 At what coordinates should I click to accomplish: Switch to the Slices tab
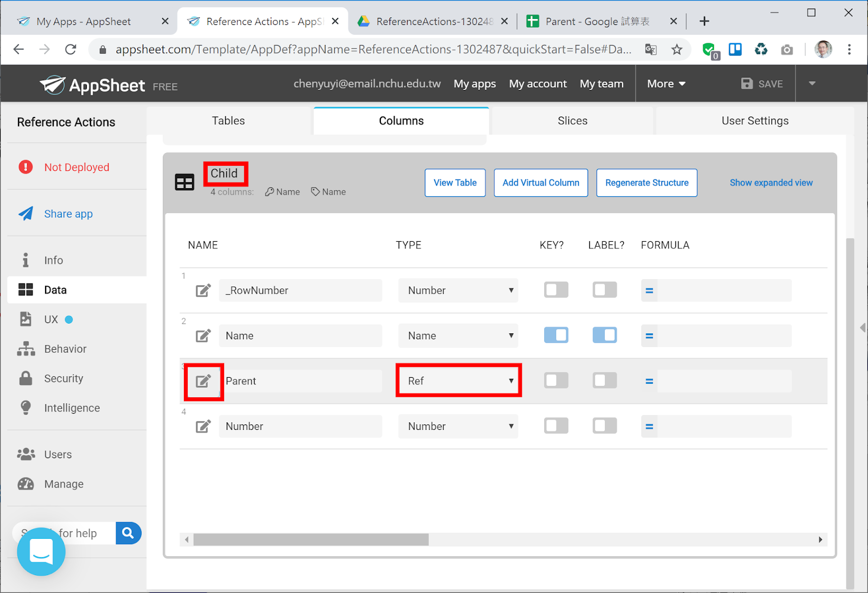572,121
